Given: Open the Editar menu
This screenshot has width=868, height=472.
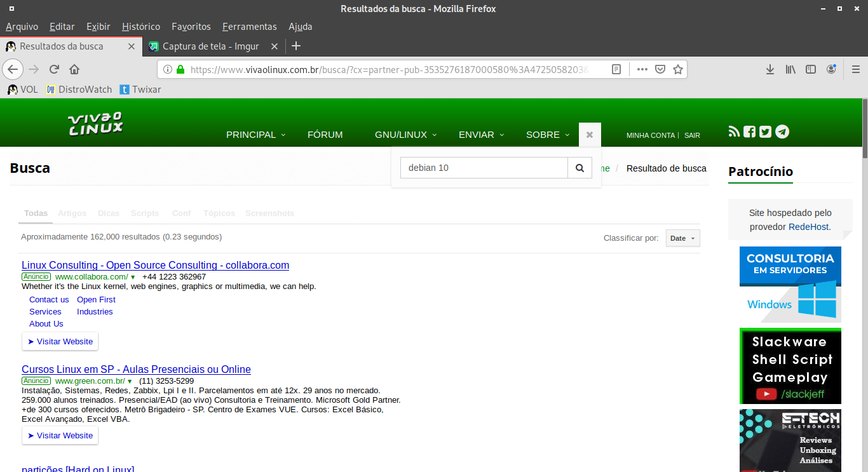Looking at the screenshot, I should (x=62, y=27).
